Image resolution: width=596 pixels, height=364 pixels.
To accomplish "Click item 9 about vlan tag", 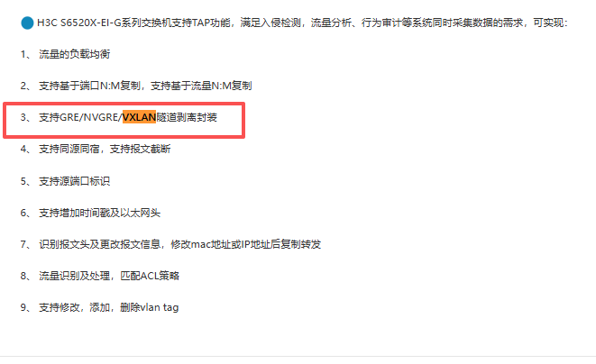I will coord(99,307).
